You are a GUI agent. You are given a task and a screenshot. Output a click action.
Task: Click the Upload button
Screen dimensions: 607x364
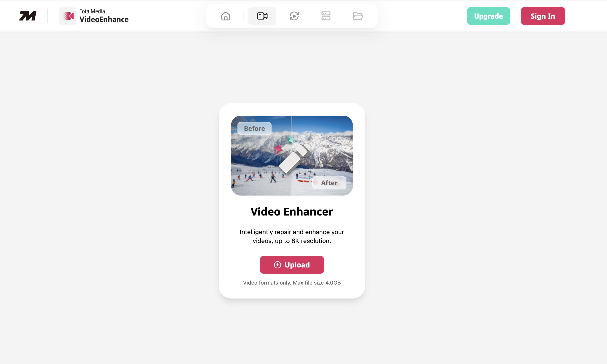(292, 265)
